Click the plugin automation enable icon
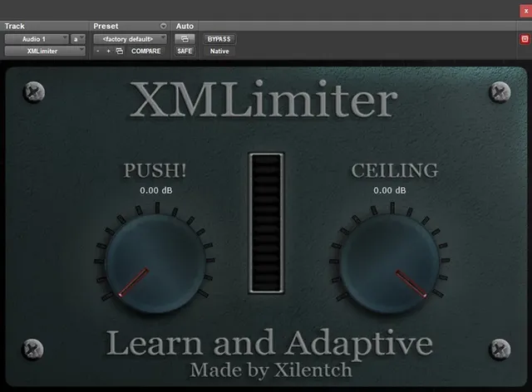Image resolution: width=532 pixels, height=392 pixels. 184,39
